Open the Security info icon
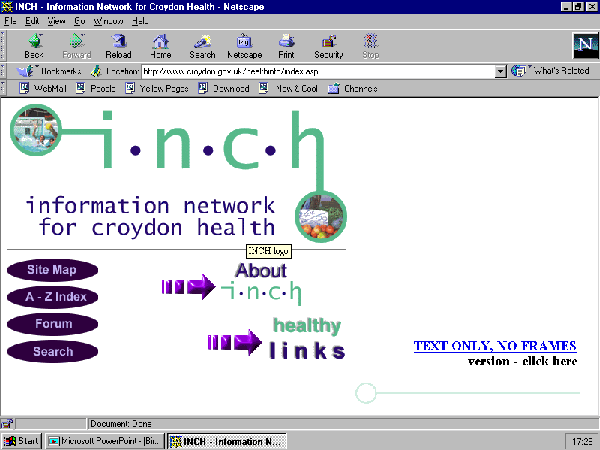 coord(328,46)
